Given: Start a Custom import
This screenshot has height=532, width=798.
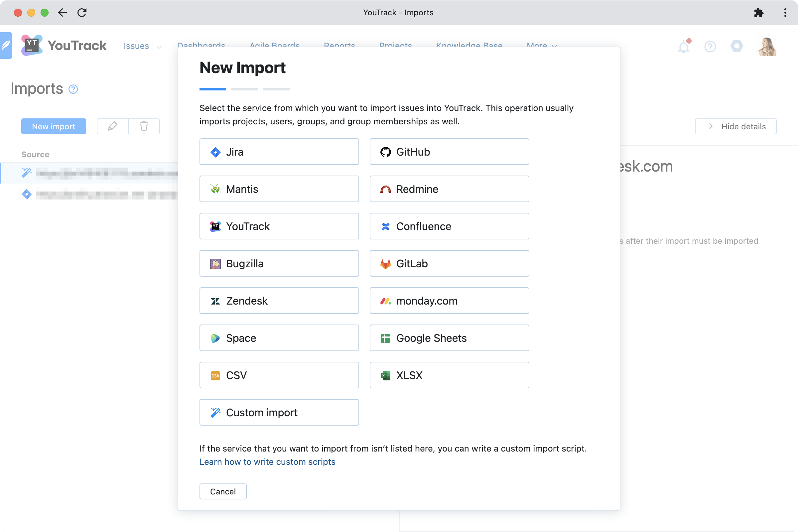Looking at the screenshot, I should 279,412.
